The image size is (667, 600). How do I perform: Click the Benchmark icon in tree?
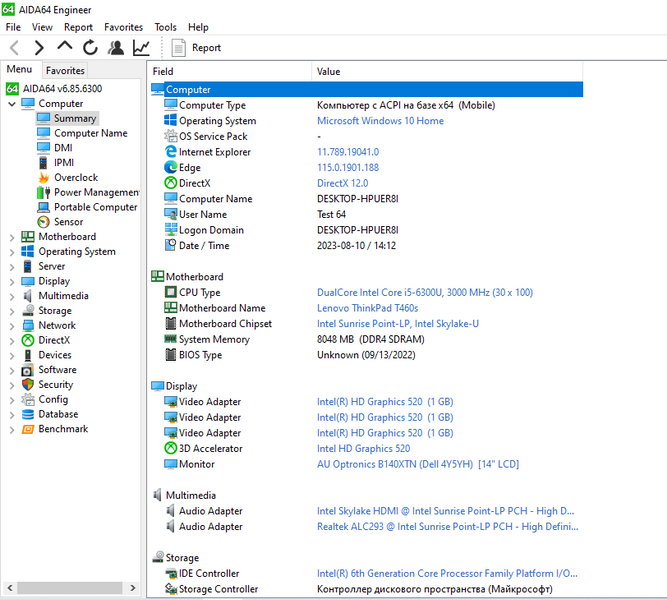[x=28, y=429]
